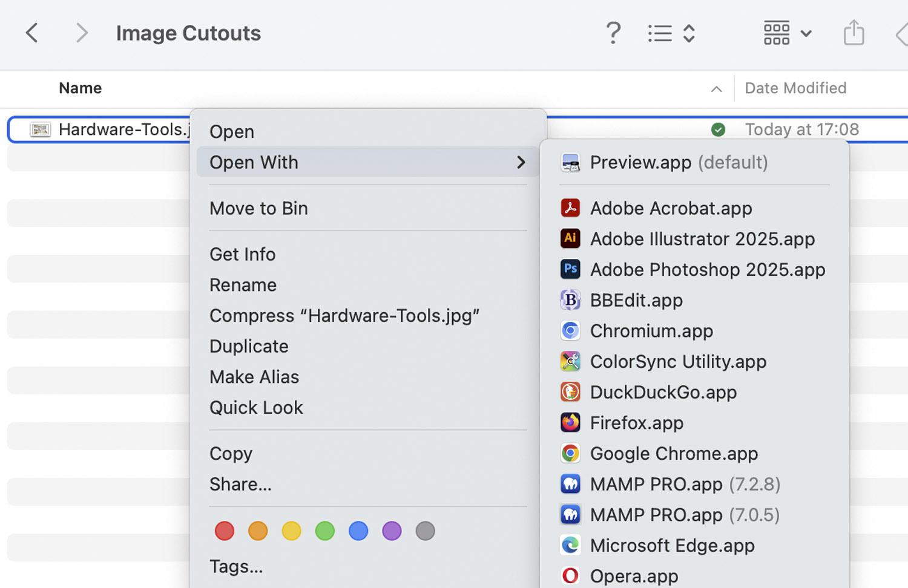This screenshot has width=908, height=588.
Task: Open the grid grouping options icon
Action: pyautogui.click(x=777, y=33)
